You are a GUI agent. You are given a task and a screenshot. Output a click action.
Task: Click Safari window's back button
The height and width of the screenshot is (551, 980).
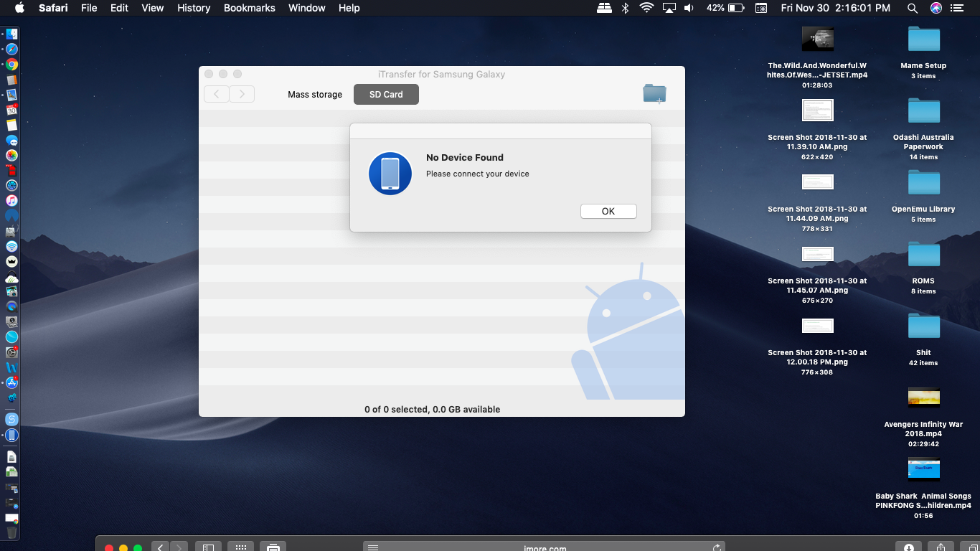click(160, 547)
